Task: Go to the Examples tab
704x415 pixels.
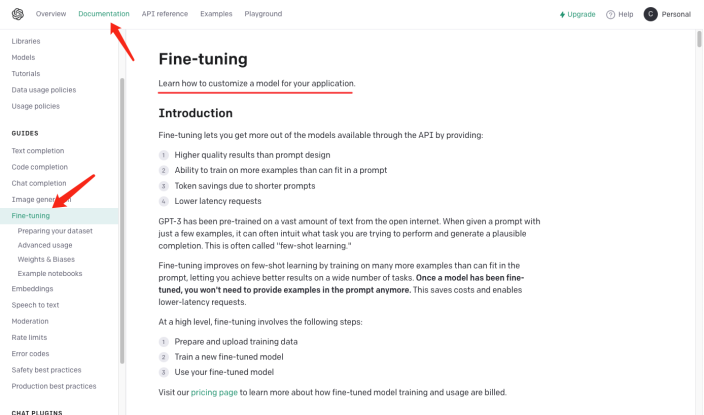Action: point(216,14)
